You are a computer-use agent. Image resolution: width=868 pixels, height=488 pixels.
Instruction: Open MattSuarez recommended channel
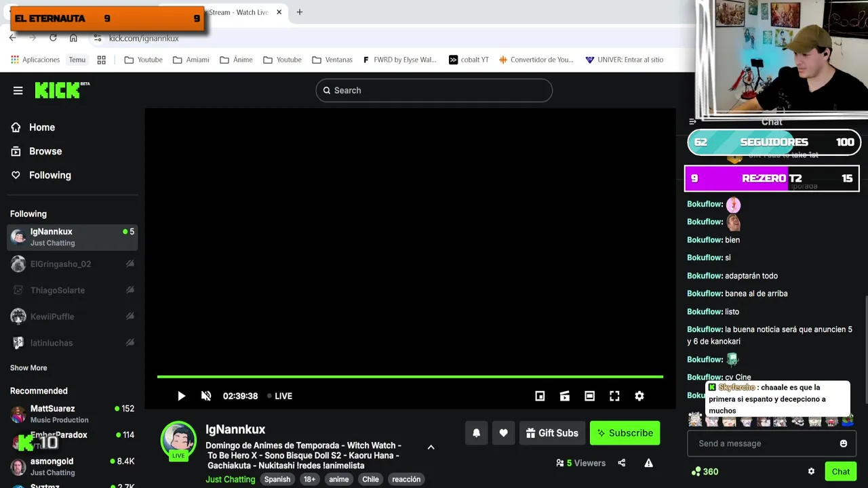[72, 414]
